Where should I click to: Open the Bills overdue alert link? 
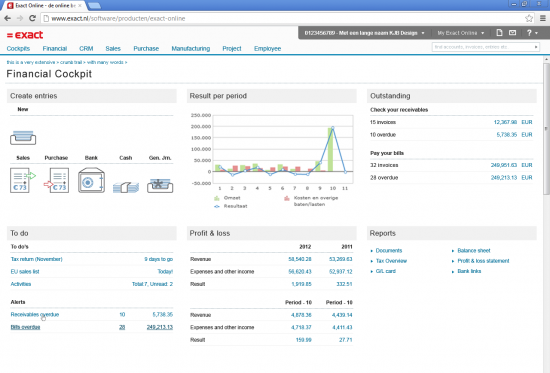click(x=25, y=327)
